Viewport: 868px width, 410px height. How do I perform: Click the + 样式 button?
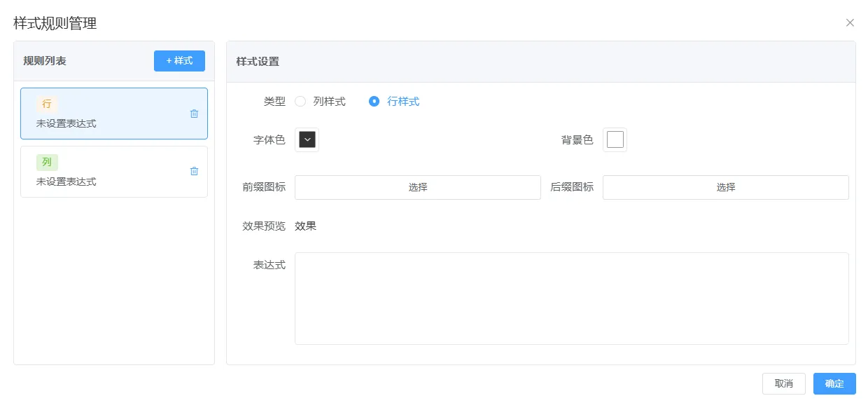click(x=179, y=61)
